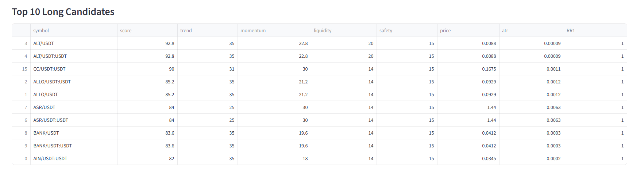Select the ALT/USDT symbol cell
Image resolution: width=644 pixels, height=173 pixels.
point(43,44)
